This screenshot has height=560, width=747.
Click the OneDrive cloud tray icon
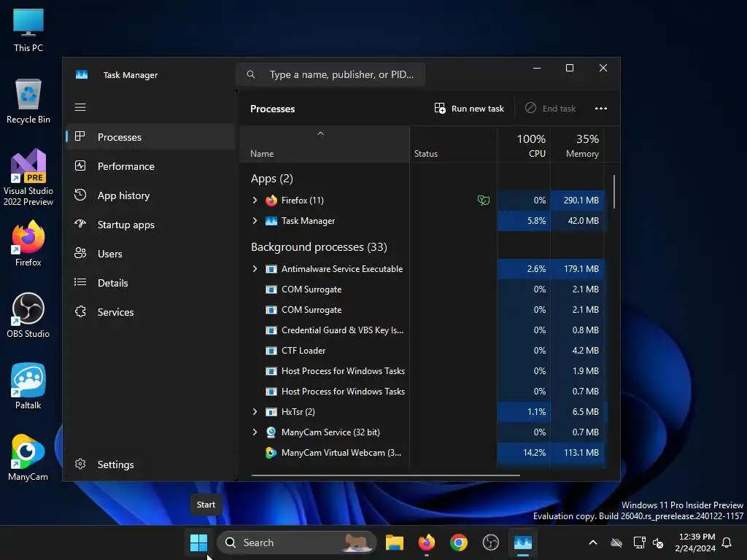point(616,542)
